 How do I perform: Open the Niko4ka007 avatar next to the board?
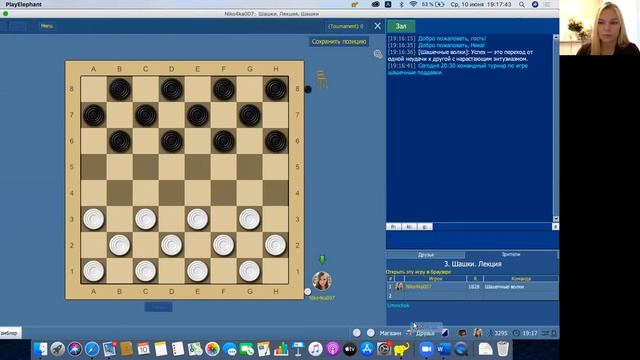pos(322,281)
